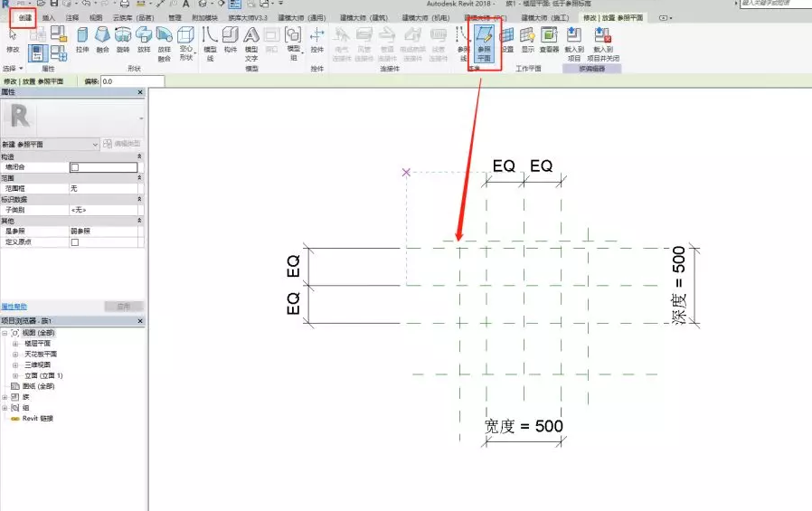The width and height of the screenshot is (812, 511).
Task: Select the 控件 (Control) tool
Action: (316, 40)
